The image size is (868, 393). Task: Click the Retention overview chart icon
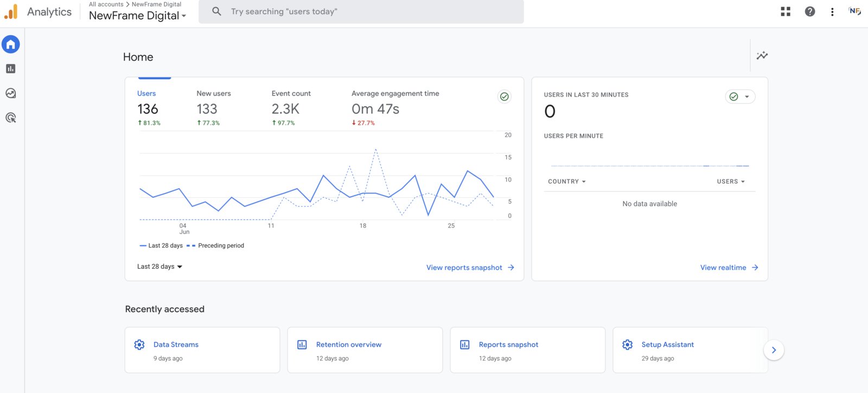point(302,345)
